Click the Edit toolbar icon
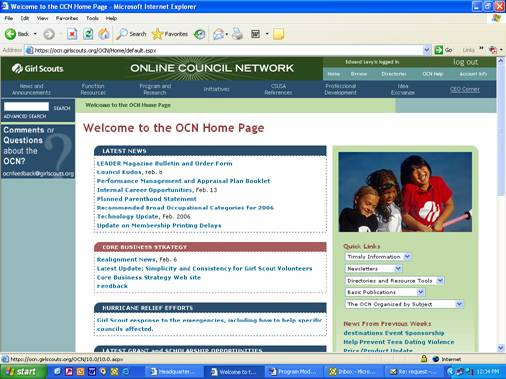 255,34
